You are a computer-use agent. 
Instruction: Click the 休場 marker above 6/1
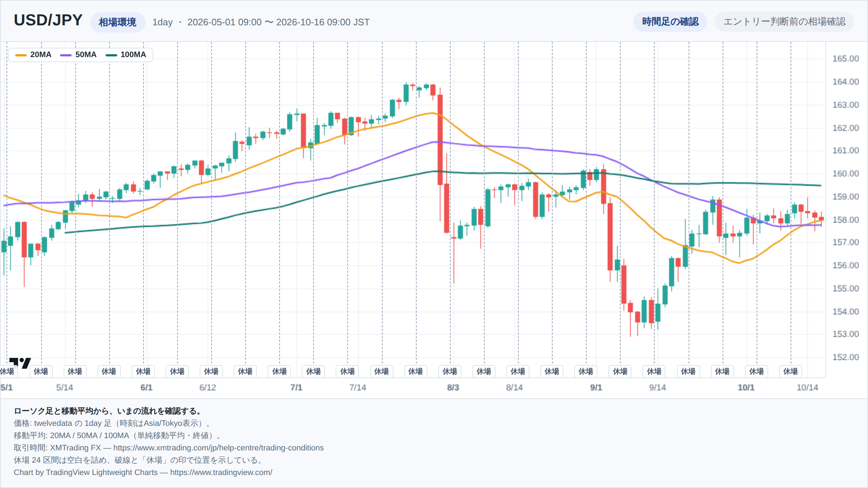coord(143,371)
